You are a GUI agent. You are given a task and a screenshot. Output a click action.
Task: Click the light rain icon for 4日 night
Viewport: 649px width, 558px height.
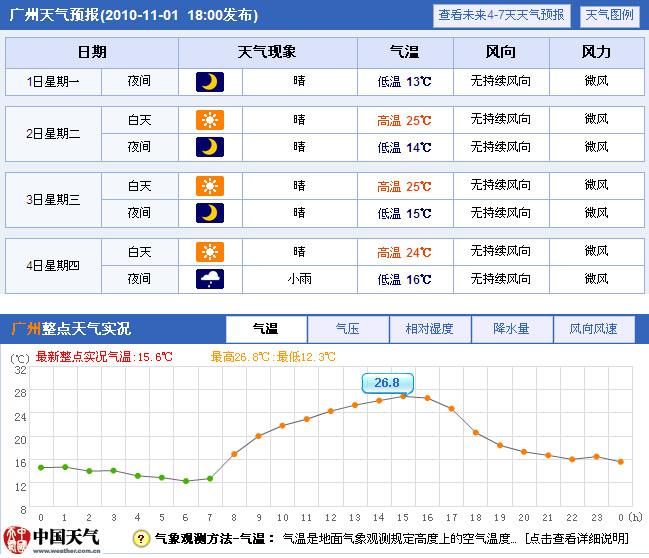[210, 279]
